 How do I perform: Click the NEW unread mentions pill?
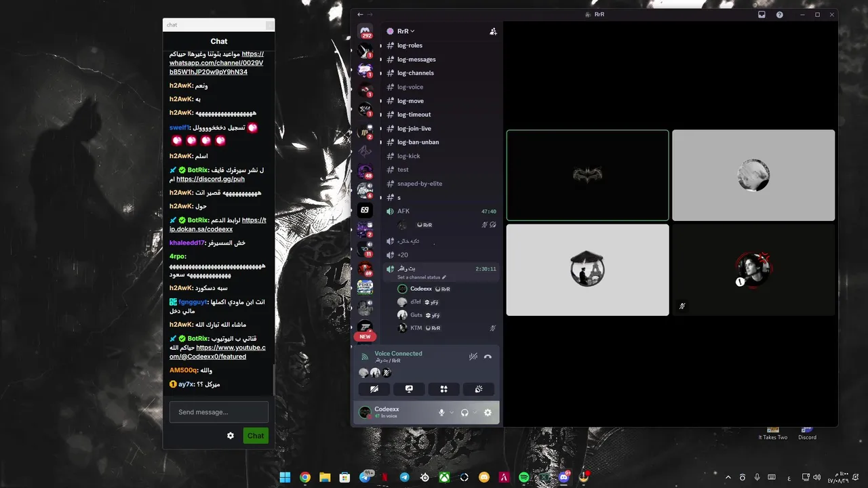click(365, 336)
